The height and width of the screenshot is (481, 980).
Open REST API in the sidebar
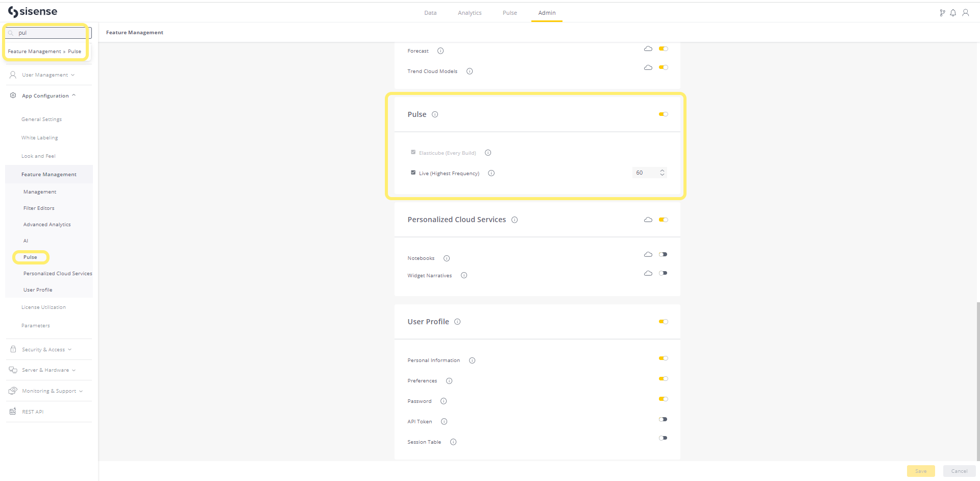point(33,412)
